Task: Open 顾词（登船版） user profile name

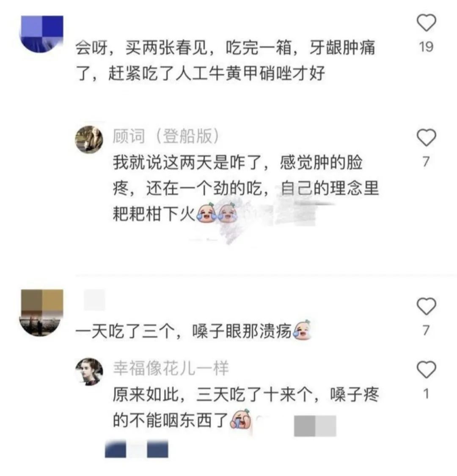Action: coord(166,136)
